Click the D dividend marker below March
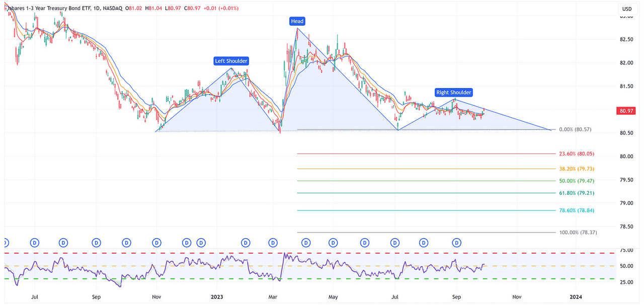 click(x=273, y=242)
